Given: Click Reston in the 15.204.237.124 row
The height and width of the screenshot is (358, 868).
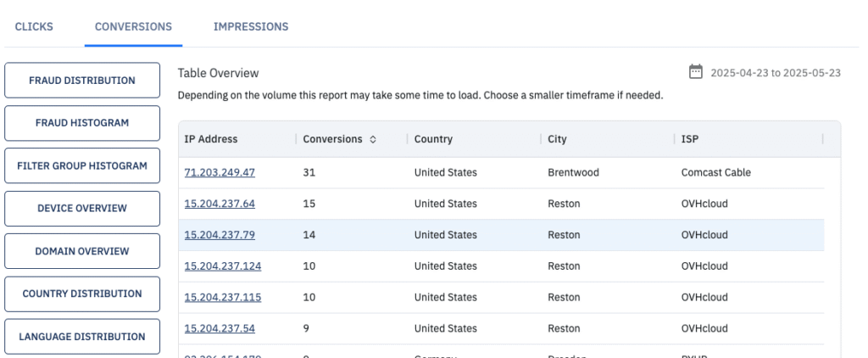Looking at the screenshot, I should point(564,266).
